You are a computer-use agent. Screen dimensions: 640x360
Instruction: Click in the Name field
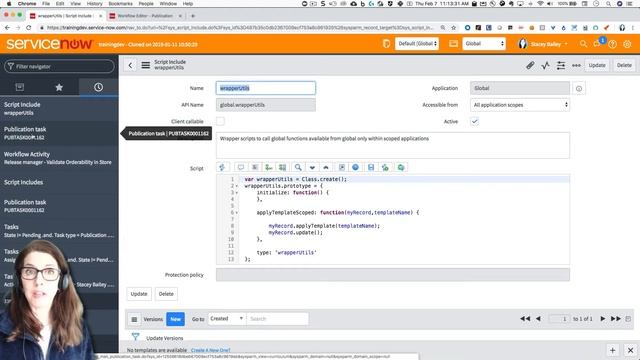(x=266, y=88)
